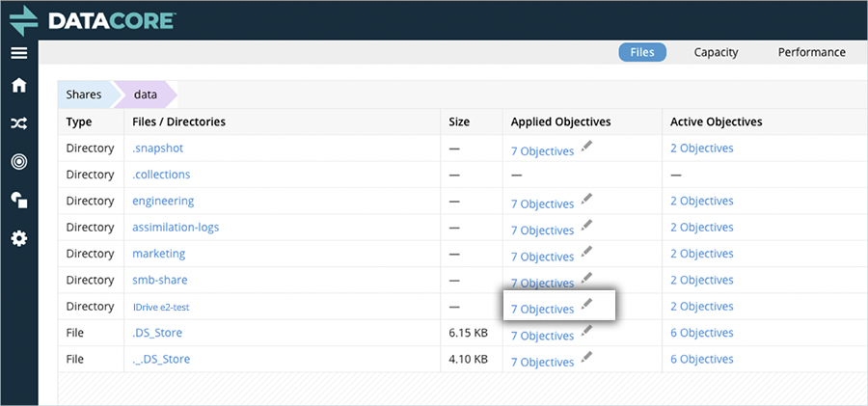Open 7 Objectives for smb-share
868x406 pixels.
[x=542, y=284]
